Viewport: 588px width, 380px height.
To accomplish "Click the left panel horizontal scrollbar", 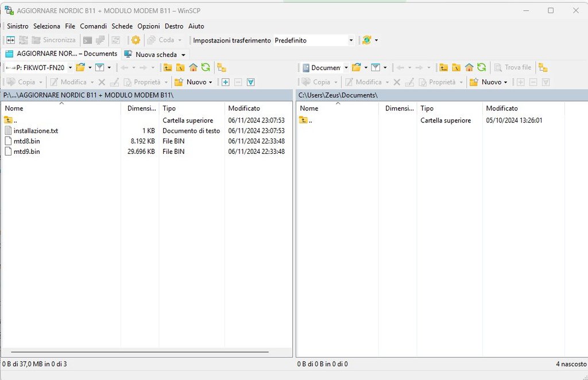I will pyautogui.click(x=139, y=351).
